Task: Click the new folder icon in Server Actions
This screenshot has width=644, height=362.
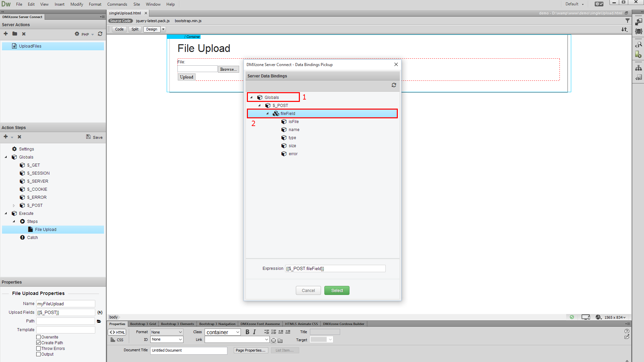Action: [x=15, y=34]
